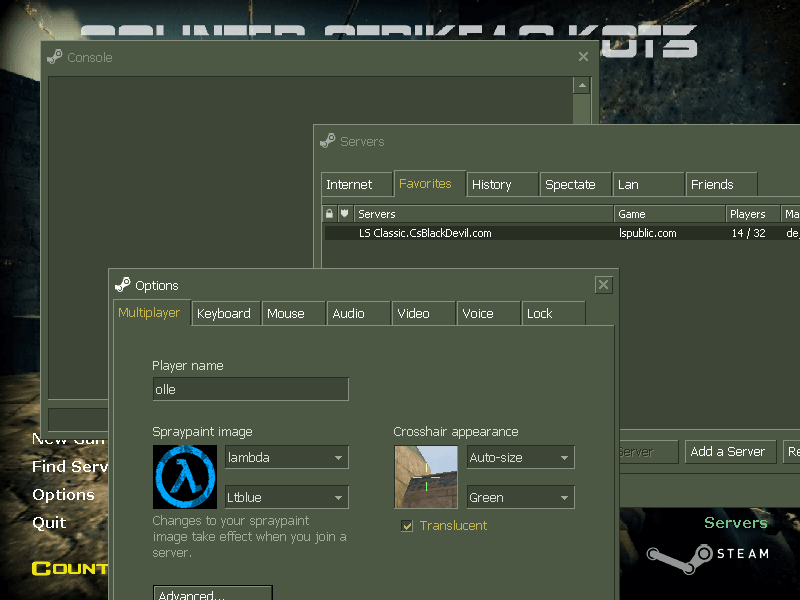Close the Options dialog

603,285
